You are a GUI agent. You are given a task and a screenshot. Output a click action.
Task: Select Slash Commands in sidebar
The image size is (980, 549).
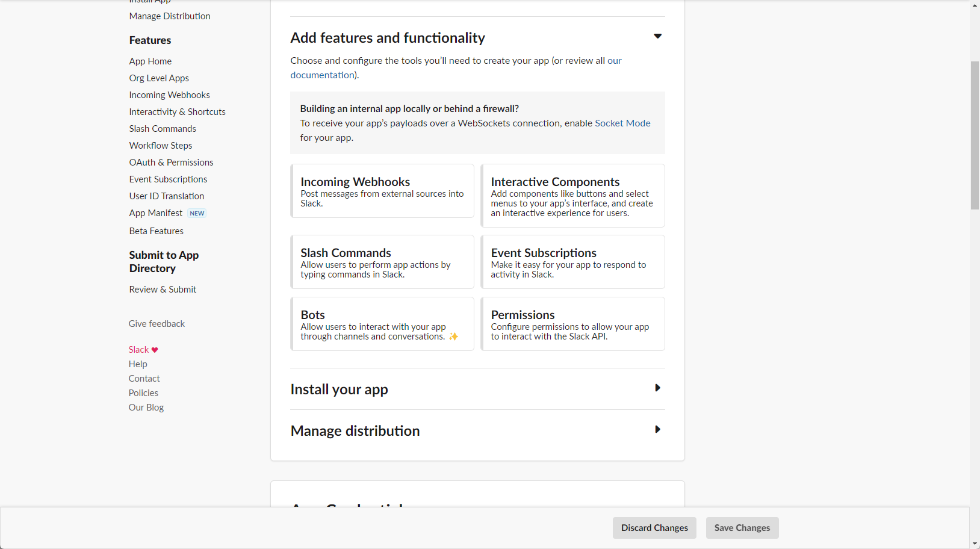[163, 129]
